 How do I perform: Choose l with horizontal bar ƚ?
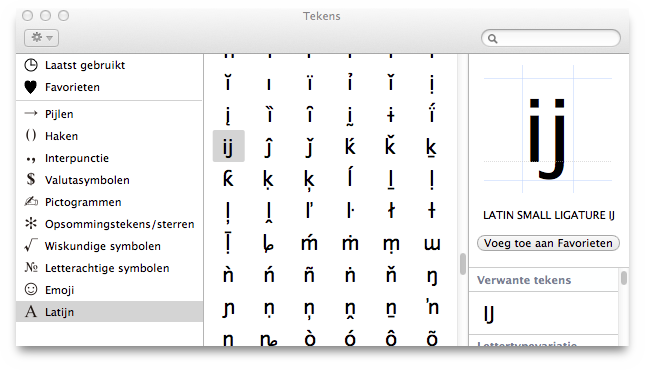pos(432,210)
